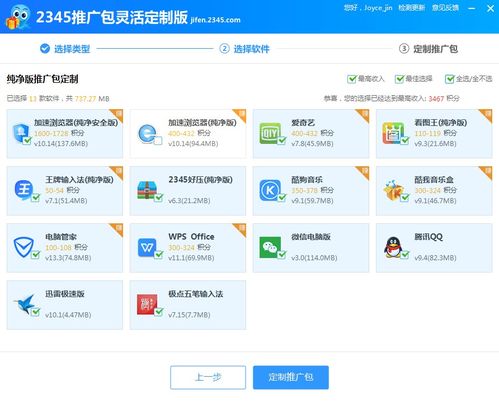Image resolution: width=499 pixels, height=403 pixels.
Task: Click the 酷狗音乐 K icon
Action: [x=269, y=190]
